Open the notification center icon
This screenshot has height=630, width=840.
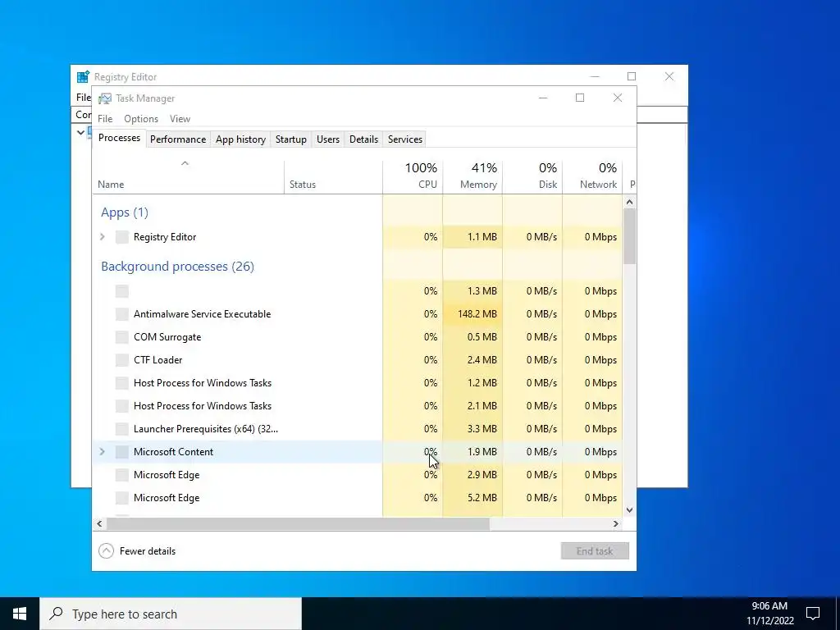coord(813,614)
